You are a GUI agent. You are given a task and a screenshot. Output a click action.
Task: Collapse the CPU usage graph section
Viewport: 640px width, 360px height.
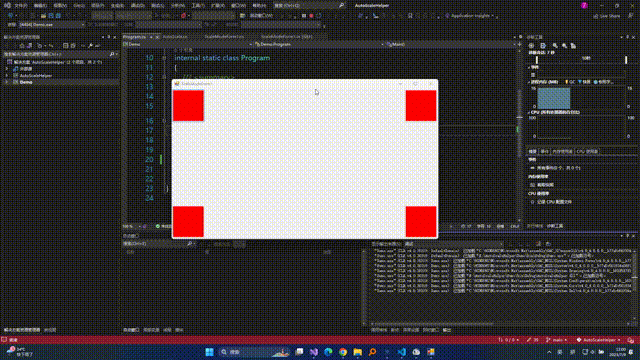tap(529, 112)
